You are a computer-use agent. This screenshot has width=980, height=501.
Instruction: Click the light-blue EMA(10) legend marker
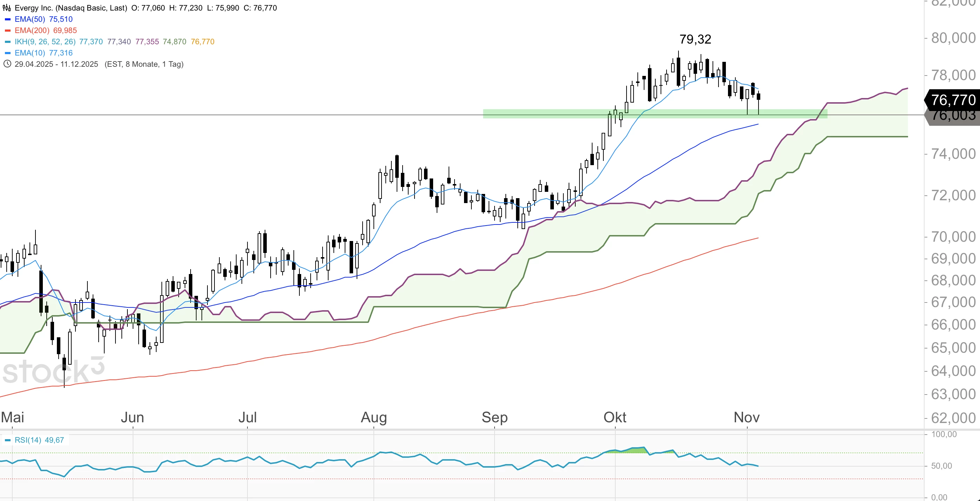click(8, 53)
